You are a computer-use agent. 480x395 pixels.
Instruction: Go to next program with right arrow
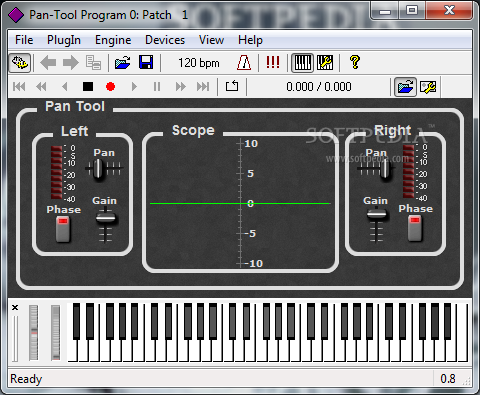coord(70,63)
